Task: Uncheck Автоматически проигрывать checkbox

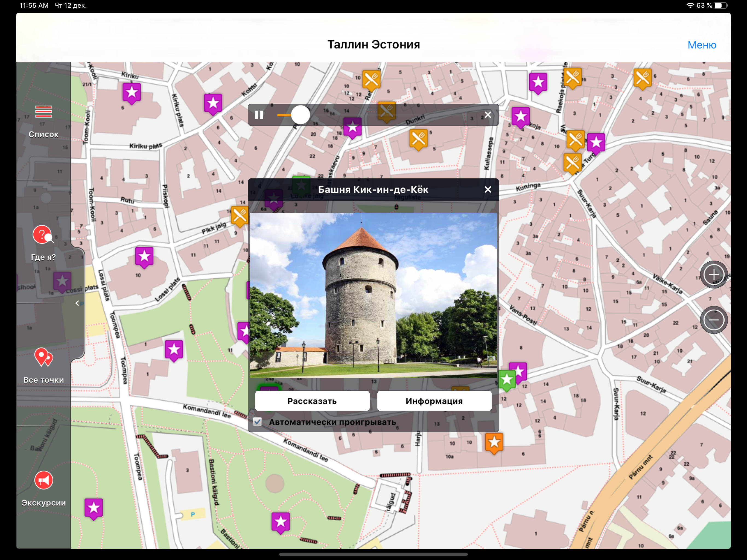Action: pos(257,422)
